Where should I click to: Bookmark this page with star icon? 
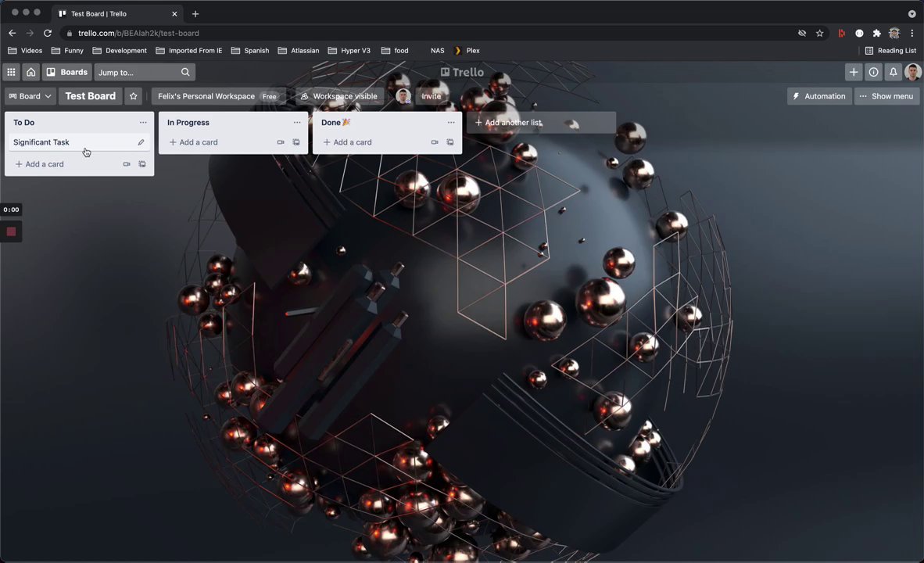click(819, 33)
